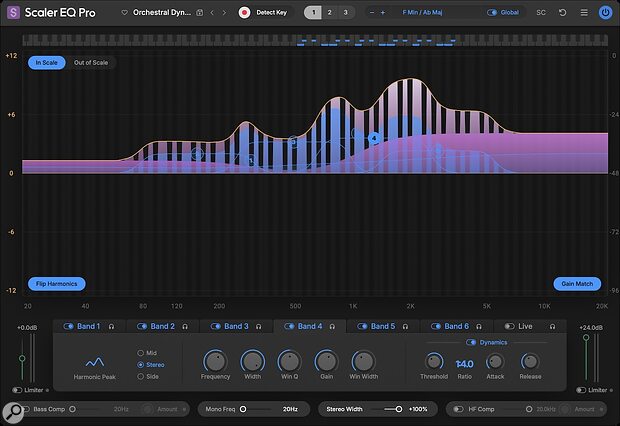Go to the previous preset arrow
The height and width of the screenshot is (426, 620).
212,13
